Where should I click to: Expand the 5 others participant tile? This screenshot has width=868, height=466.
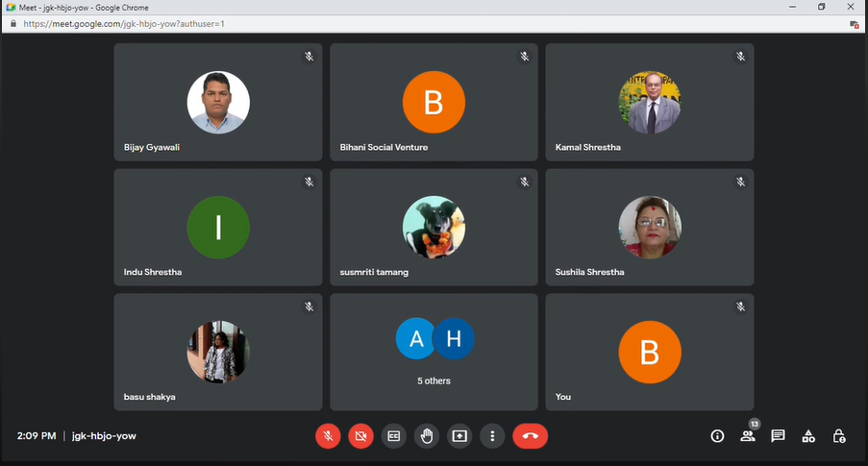pyautogui.click(x=434, y=352)
